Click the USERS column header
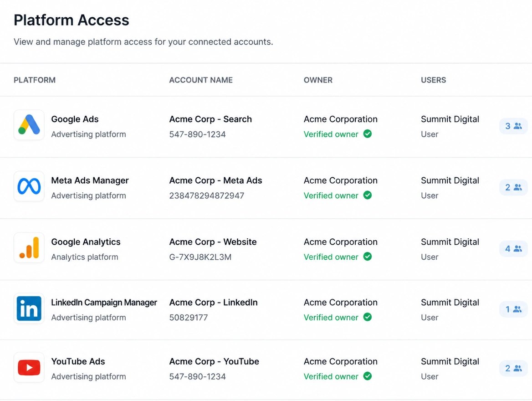Viewport: 532px width, 401px height. pyautogui.click(x=433, y=80)
